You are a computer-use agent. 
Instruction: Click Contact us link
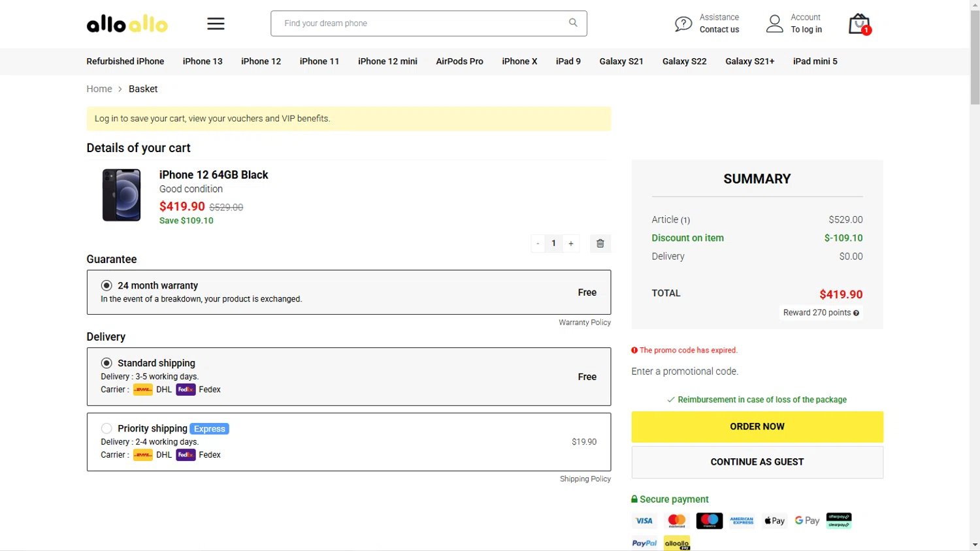click(719, 30)
